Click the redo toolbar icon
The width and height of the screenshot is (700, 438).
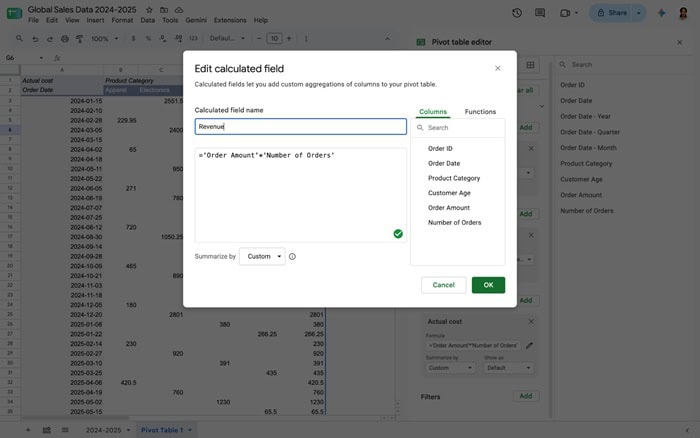[x=50, y=39]
